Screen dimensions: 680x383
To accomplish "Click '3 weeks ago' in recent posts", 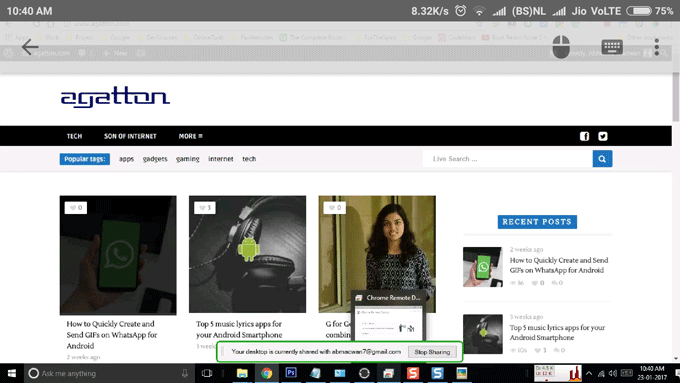I will pos(526,317).
